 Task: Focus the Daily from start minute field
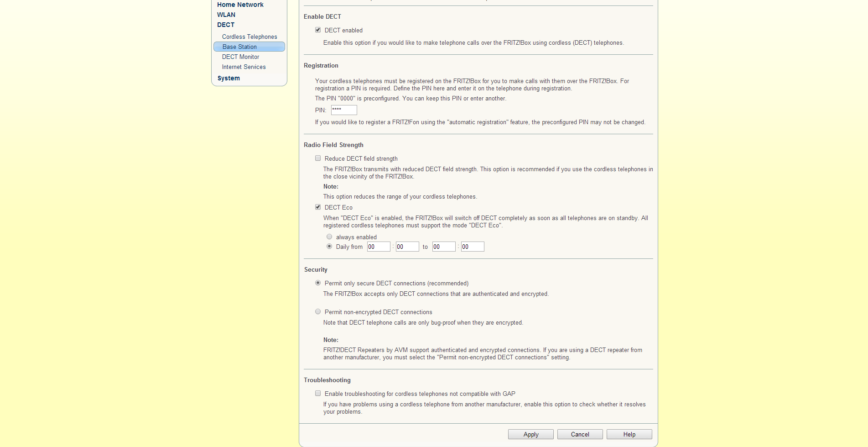(x=407, y=247)
